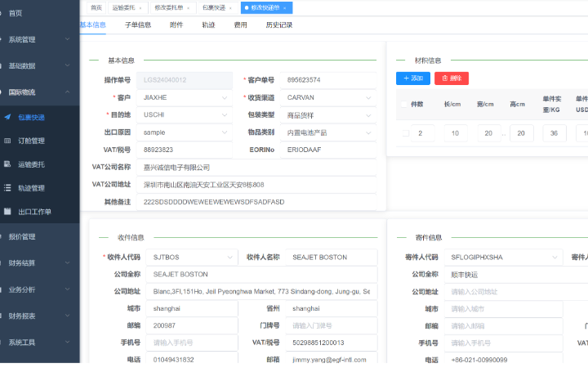The height and width of the screenshot is (368, 588).
Task: Click the 邮编 field showing 200987
Action: (x=192, y=325)
